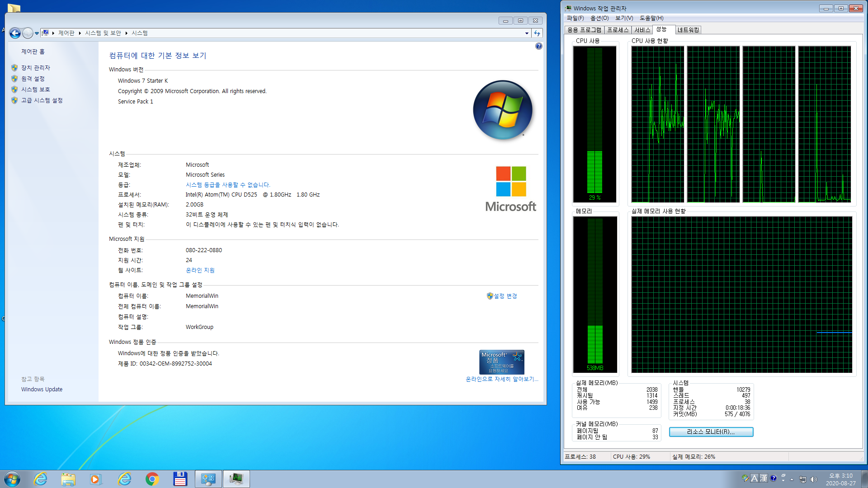This screenshot has width=868, height=488.
Task: Click the globe-pencil IME tray icon
Action: point(745,478)
